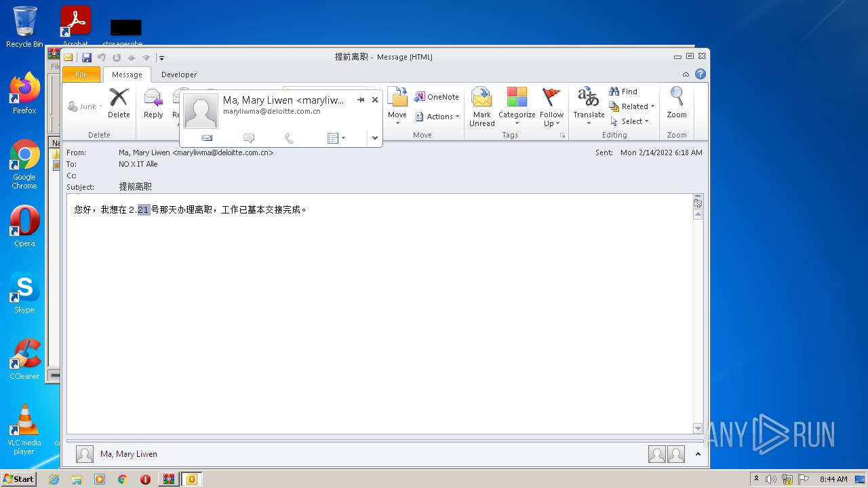Open the Related dropdown
The height and width of the screenshot is (488, 868).
coord(632,106)
